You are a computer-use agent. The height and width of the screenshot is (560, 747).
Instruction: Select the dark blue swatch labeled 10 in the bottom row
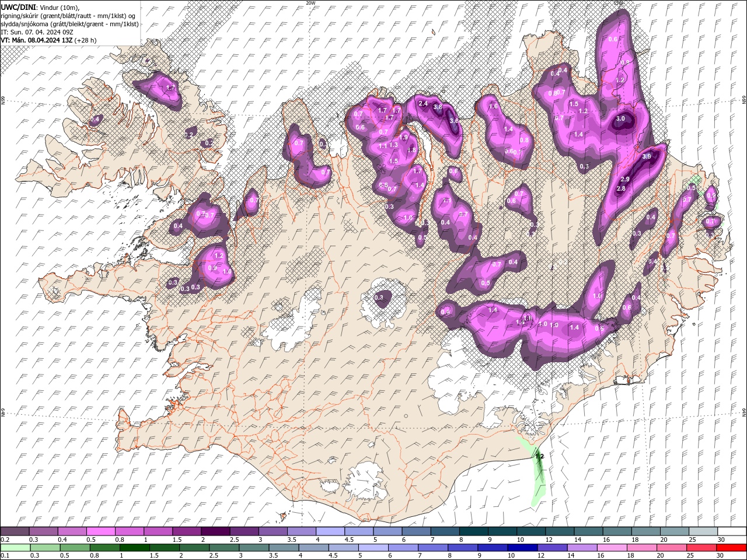click(x=522, y=548)
